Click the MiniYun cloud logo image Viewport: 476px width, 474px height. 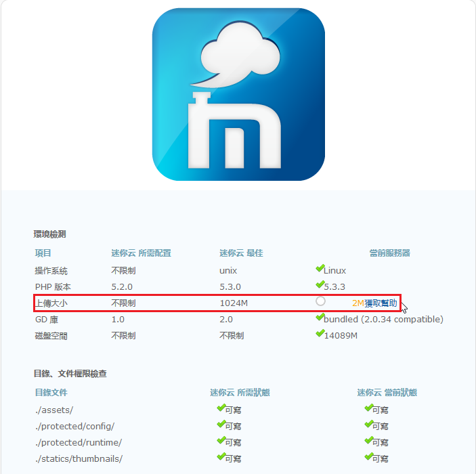click(238, 94)
